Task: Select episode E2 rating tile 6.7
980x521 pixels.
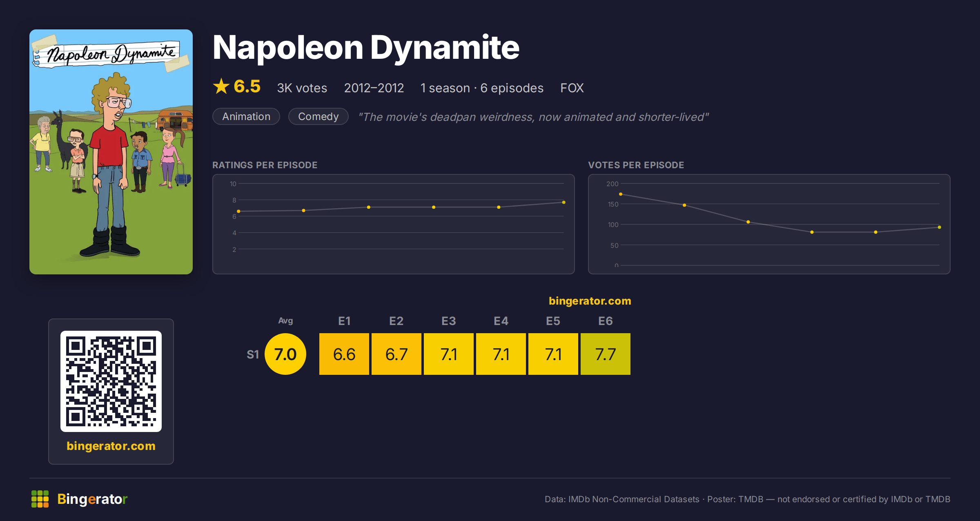Action: tap(396, 354)
